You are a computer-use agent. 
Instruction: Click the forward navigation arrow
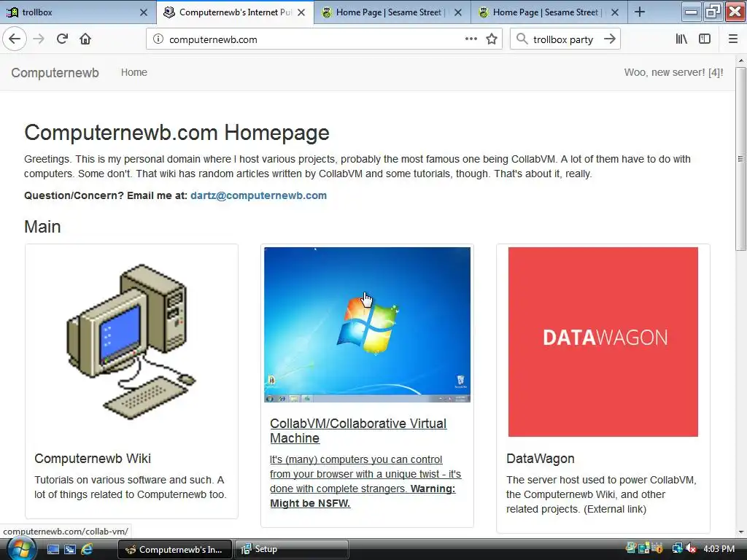coord(39,39)
